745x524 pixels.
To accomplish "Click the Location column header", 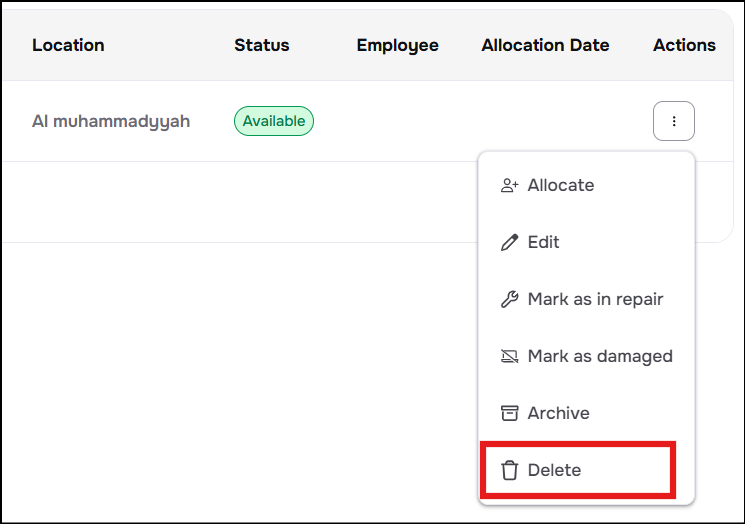I will click(x=68, y=45).
